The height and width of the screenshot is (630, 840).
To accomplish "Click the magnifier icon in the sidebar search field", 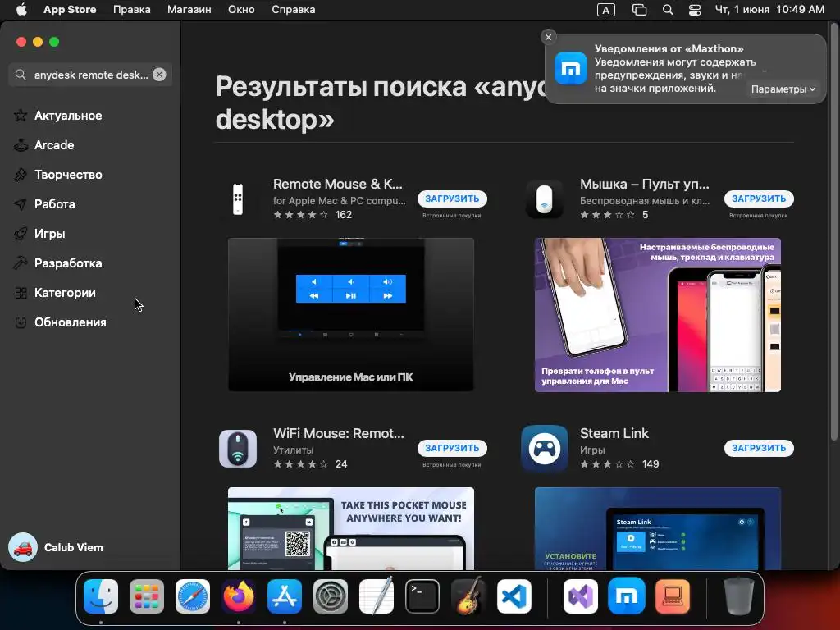I will coord(21,75).
